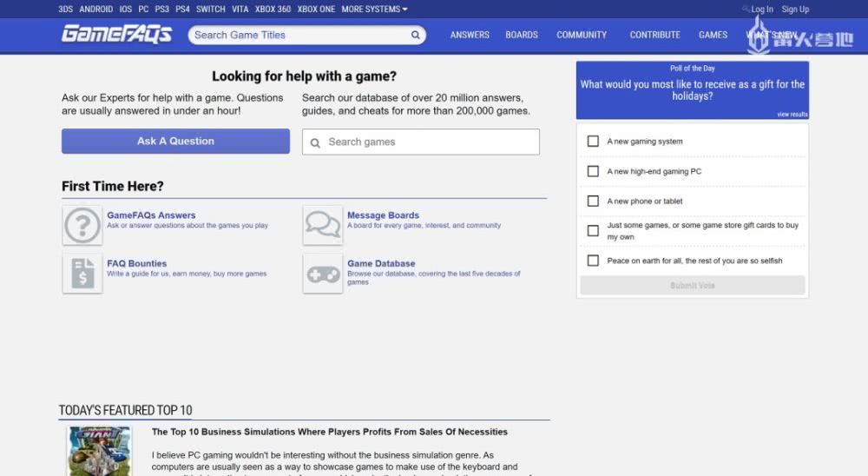Image resolution: width=868 pixels, height=476 pixels.
Task: Click the "Poll of the Day" heading
Action: [x=692, y=68]
